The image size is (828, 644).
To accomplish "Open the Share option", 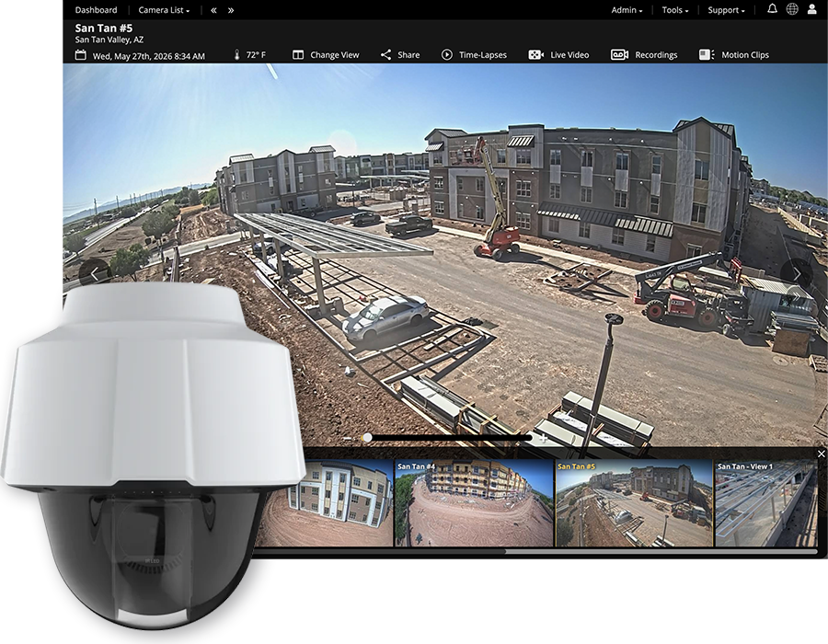I will coord(408,55).
